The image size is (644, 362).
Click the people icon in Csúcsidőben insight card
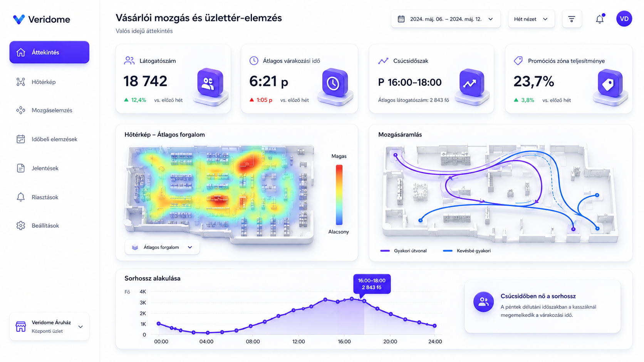[x=483, y=302]
